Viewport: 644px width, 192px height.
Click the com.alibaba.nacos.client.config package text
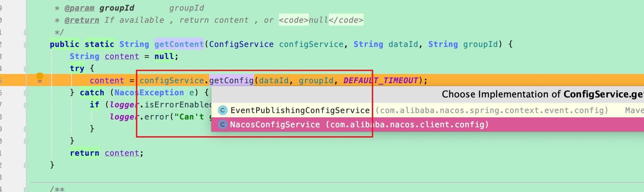coord(407,124)
